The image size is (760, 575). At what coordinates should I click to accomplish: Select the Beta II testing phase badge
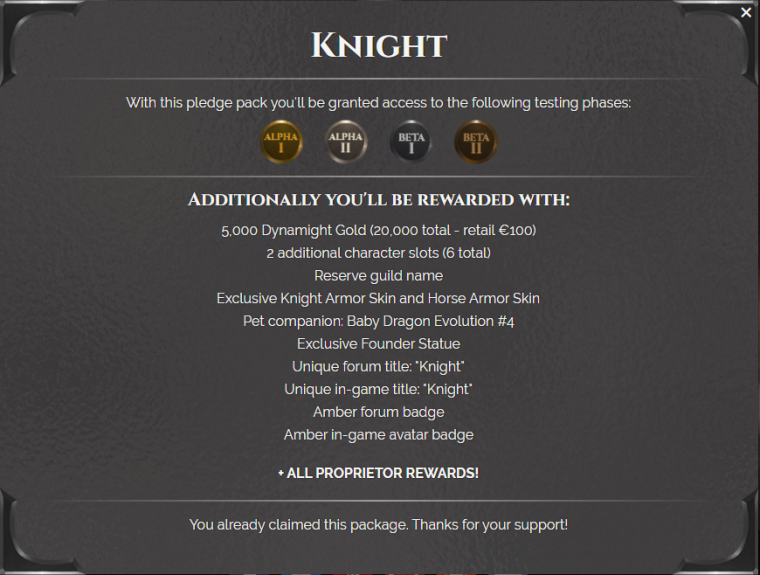(x=475, y=142)
